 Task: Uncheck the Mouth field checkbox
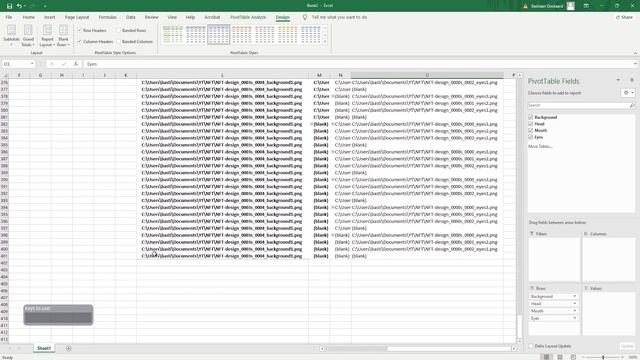pos(531,130)
